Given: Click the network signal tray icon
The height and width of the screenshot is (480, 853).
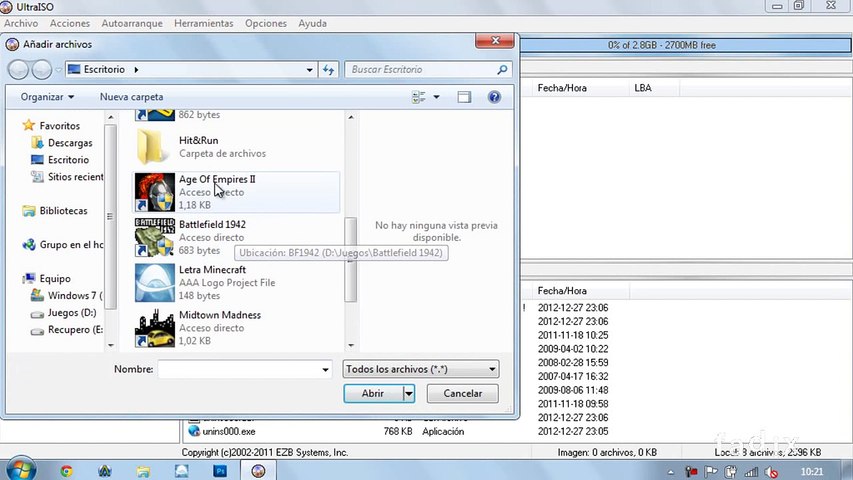Looking at the screenshot, I should tap(751, 472).
